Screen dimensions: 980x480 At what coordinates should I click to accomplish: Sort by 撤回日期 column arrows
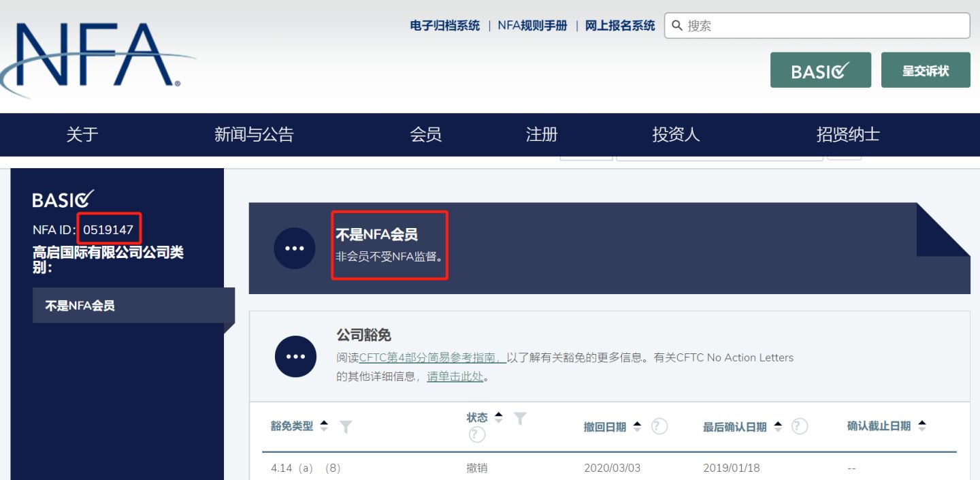point(637,426)
